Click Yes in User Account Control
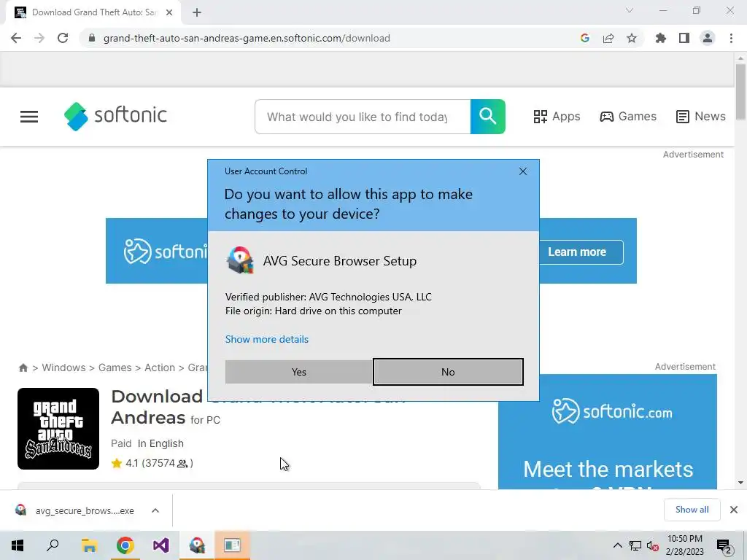This screenshot has height=560, width=747. [x=298, y=372]
